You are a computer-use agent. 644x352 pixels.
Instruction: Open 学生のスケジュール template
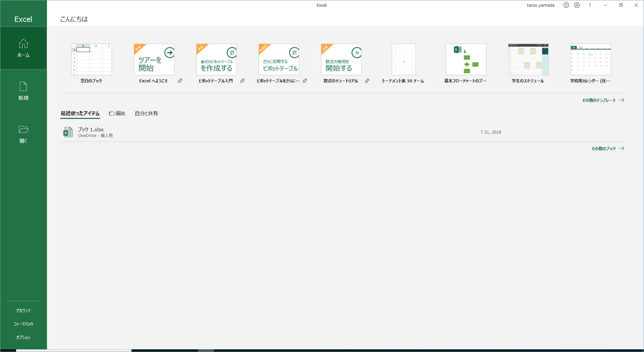(528, 59)
